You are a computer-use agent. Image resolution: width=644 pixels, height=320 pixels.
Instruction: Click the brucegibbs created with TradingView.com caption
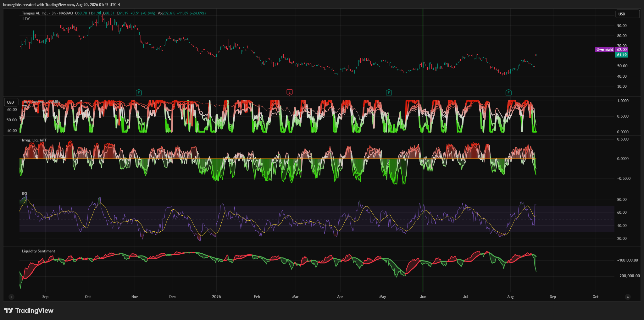[x=61, y=5]
